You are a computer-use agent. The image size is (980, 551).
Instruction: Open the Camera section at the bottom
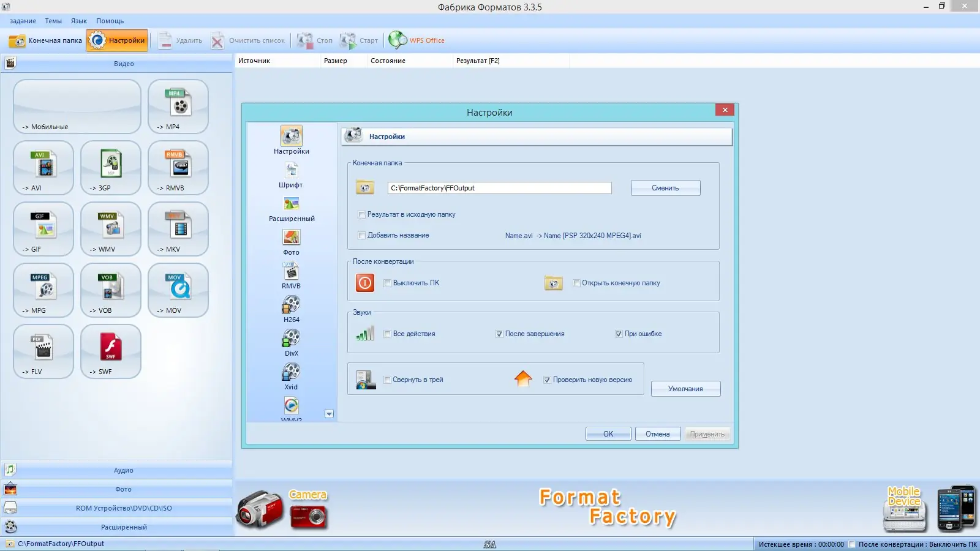click(308, 495)
